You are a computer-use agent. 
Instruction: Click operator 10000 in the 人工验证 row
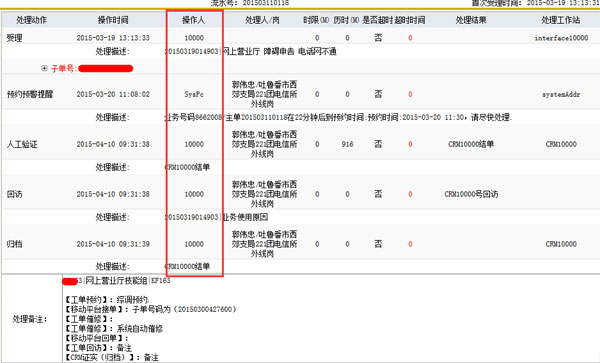click(194, 144)
